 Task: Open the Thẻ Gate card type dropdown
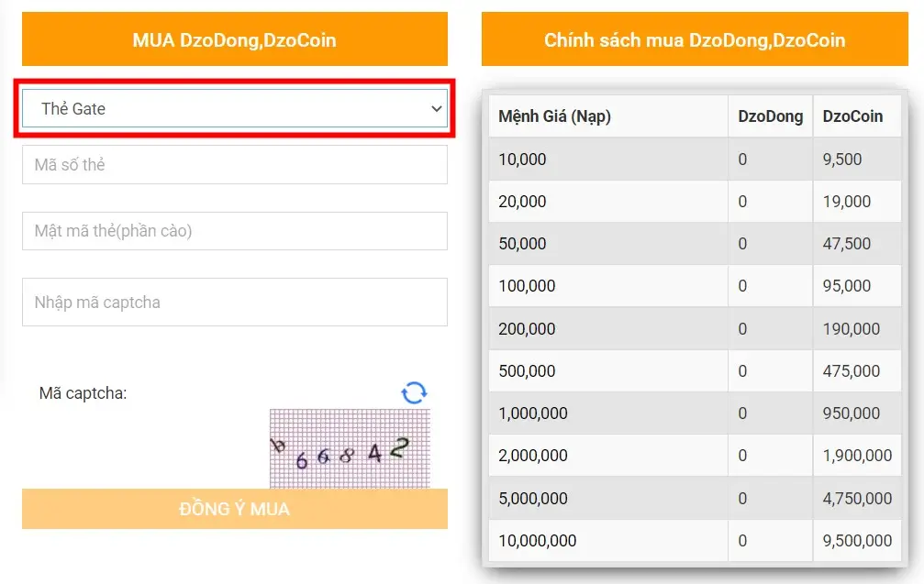click(234, 108)
